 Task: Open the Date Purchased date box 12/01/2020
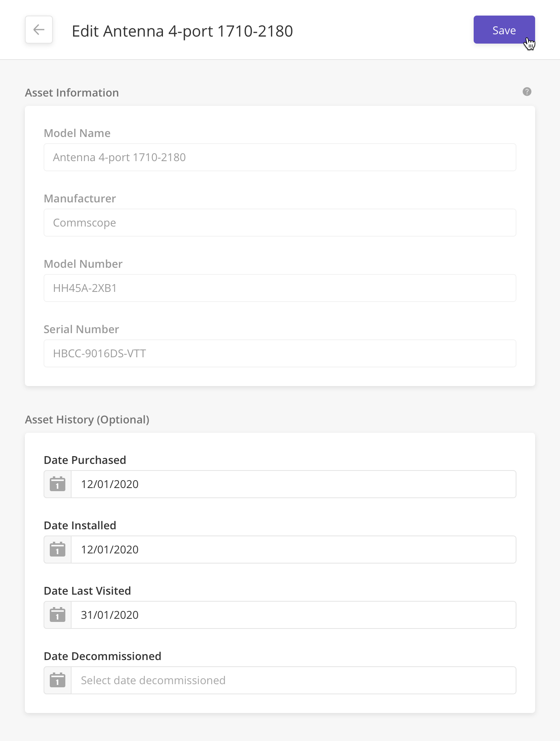294,484
